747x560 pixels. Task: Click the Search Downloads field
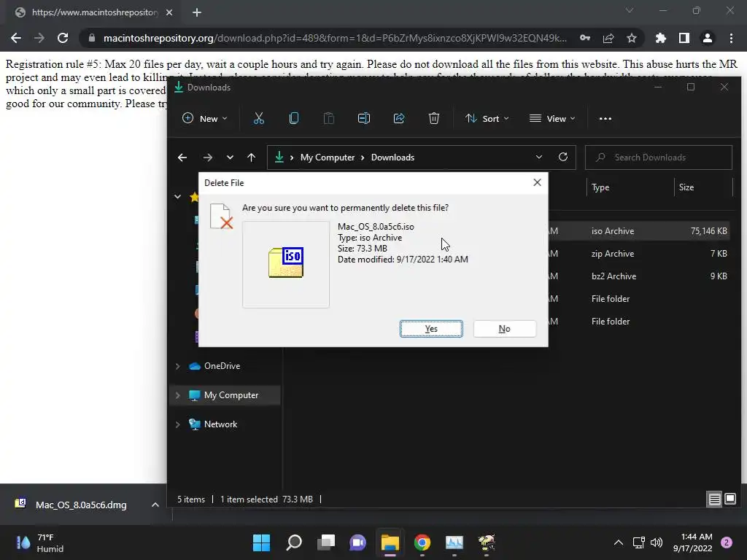pyautogui.click(x=659, y=157)
